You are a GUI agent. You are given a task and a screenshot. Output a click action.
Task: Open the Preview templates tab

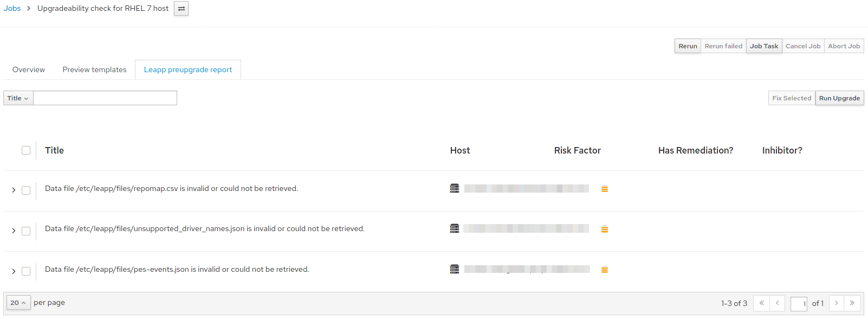pyautogui.click(x=94, y=69)
